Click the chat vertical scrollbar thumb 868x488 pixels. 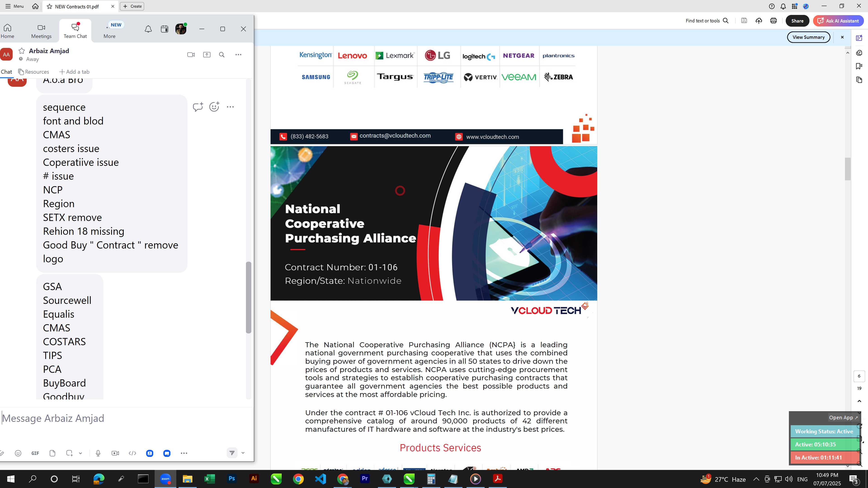pos(249,297)
